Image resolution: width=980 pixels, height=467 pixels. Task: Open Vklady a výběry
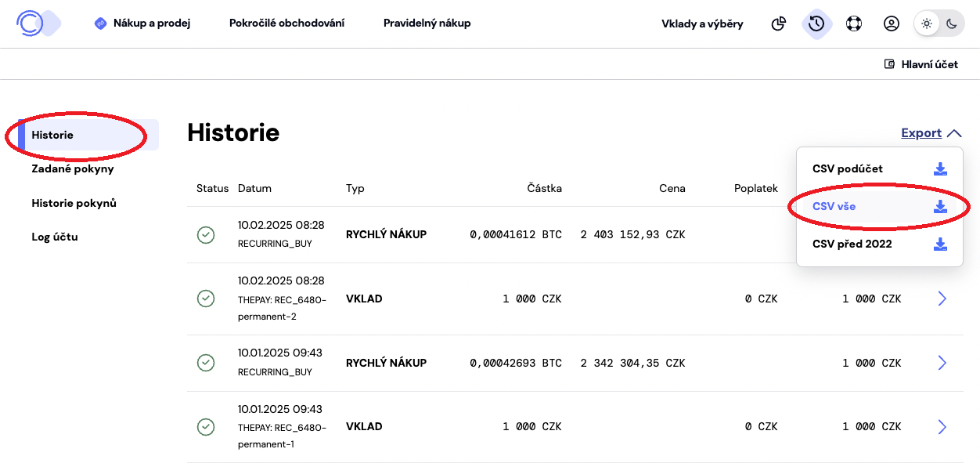coord(701,24)
